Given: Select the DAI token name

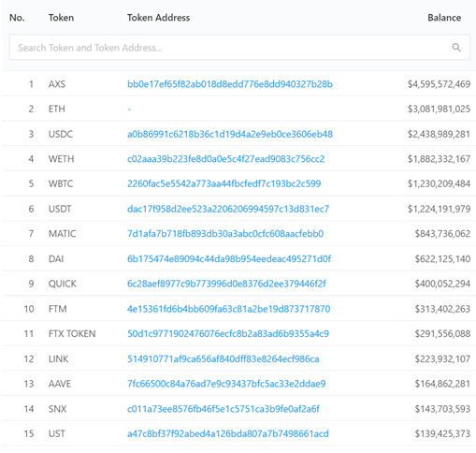Looking at the screenshot, I should (56, 259).
